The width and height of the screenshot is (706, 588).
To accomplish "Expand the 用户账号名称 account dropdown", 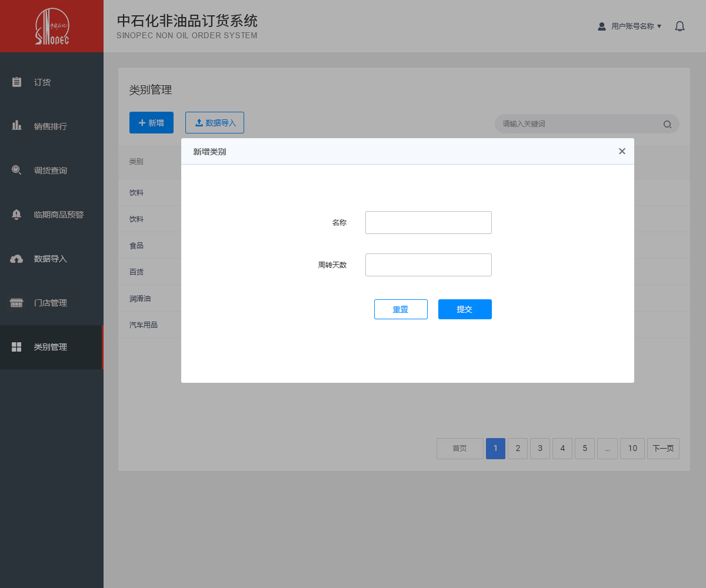I will [x=630, y=26].
